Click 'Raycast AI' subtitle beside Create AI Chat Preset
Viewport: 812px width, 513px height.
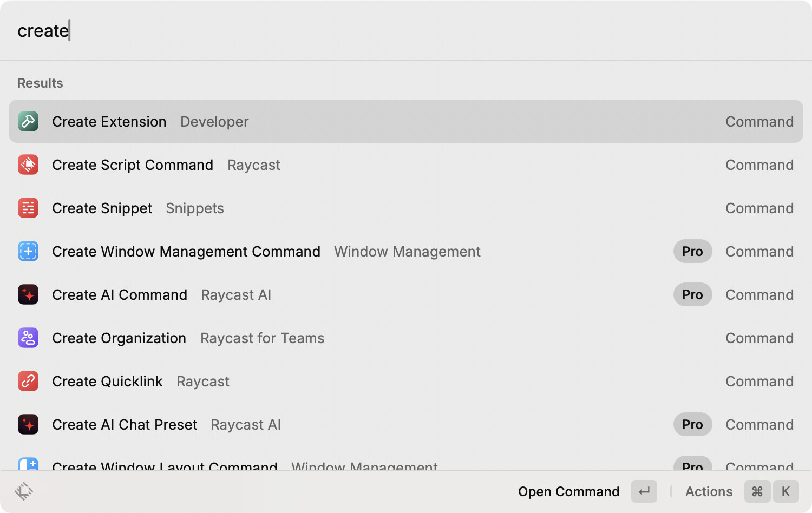(x=246, y=425)
